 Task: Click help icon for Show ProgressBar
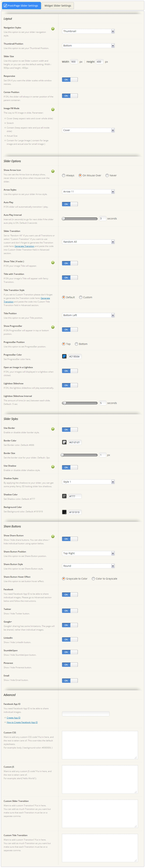(x=53, y=327)
